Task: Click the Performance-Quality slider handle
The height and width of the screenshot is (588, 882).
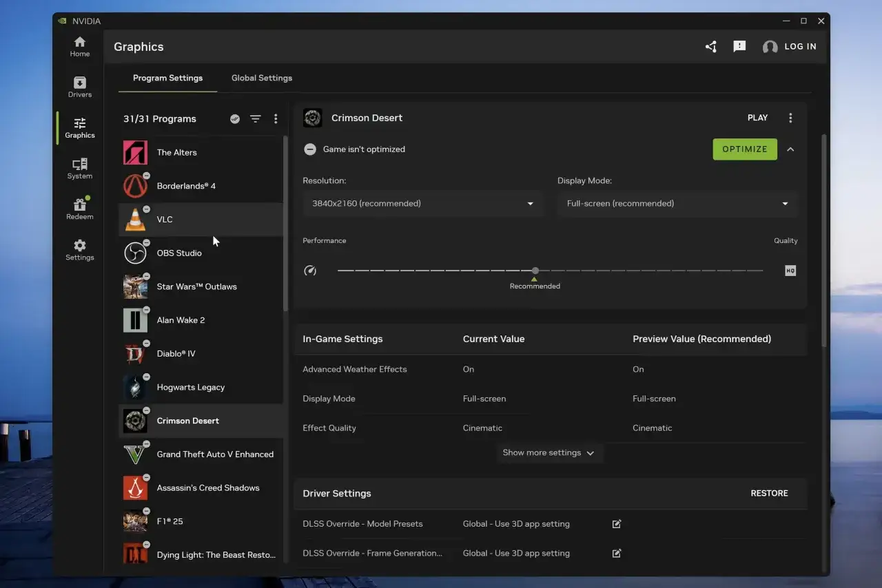Action: (x=535, y=271)
